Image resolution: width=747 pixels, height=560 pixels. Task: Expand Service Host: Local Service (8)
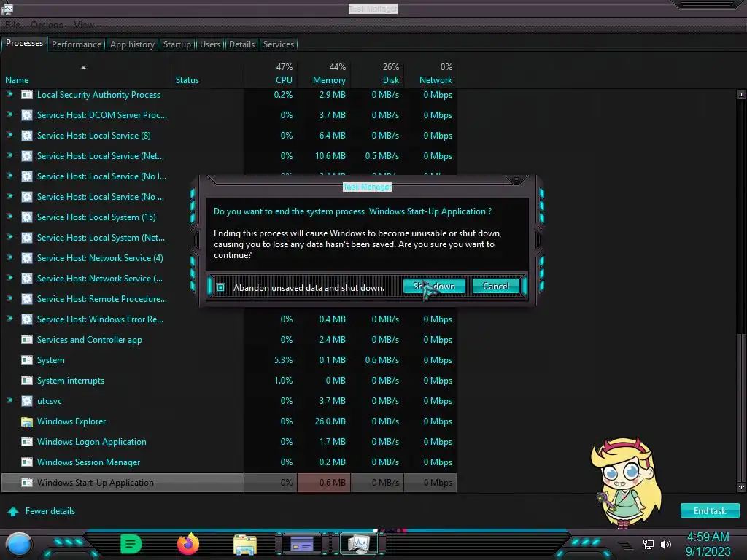click(9, 135)
